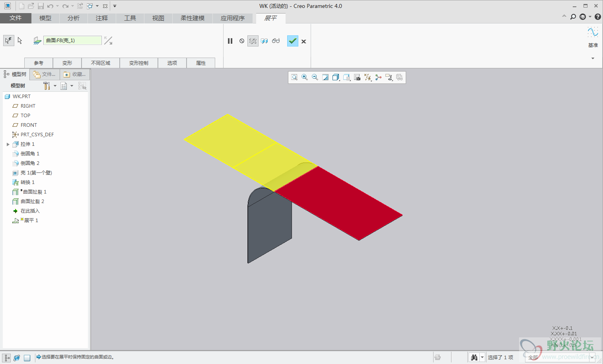Customize the quick access toolbar dropdown
The height and width of the screenshot is (364, 603).
115,6
